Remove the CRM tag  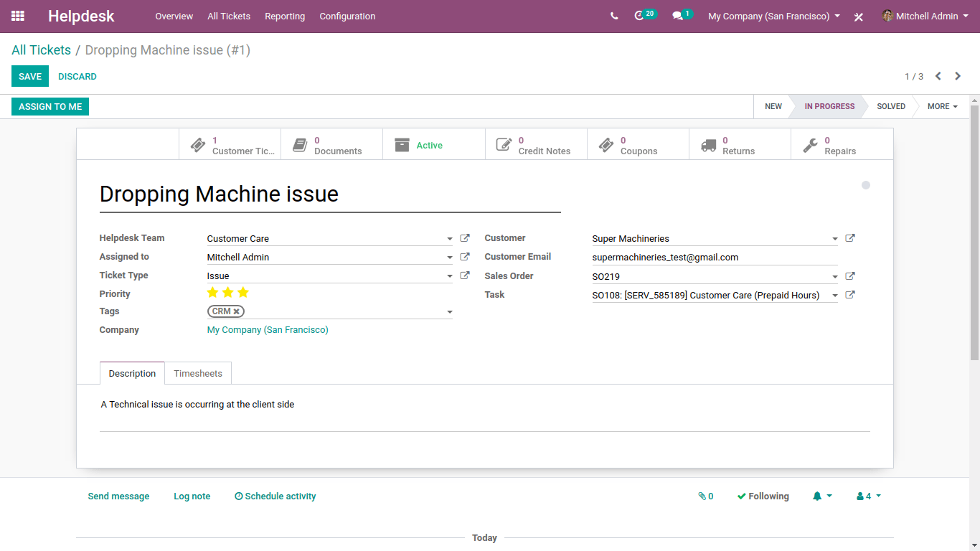click(236, 311)
